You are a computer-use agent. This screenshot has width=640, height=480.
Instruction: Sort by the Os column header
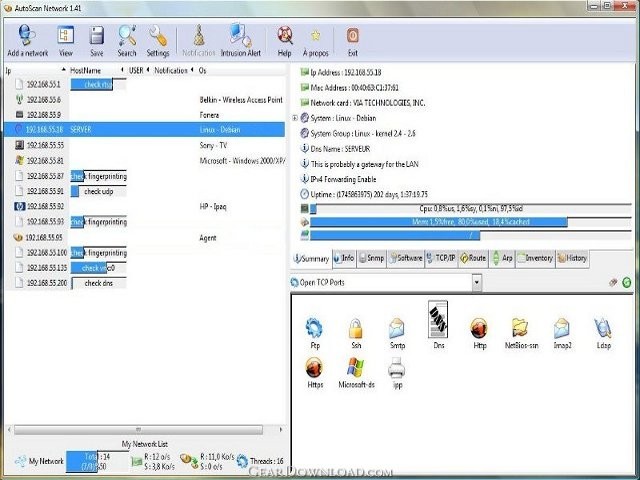241,71
